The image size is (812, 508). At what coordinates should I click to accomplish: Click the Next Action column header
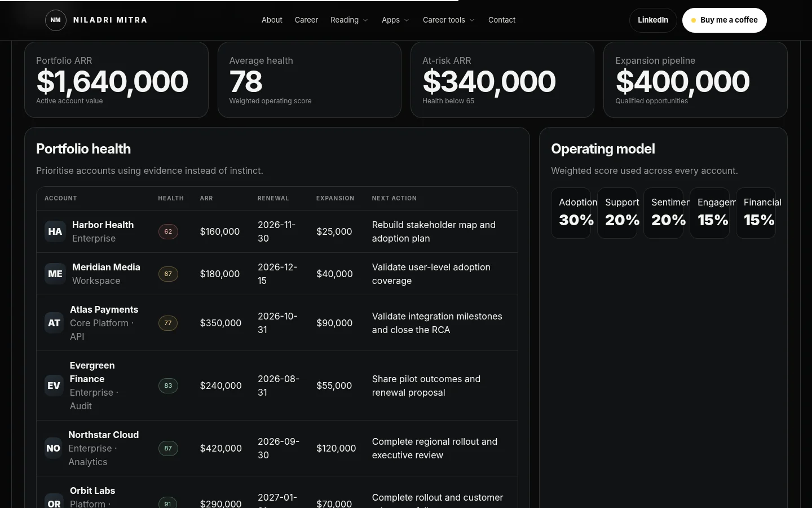coord(394,198)
